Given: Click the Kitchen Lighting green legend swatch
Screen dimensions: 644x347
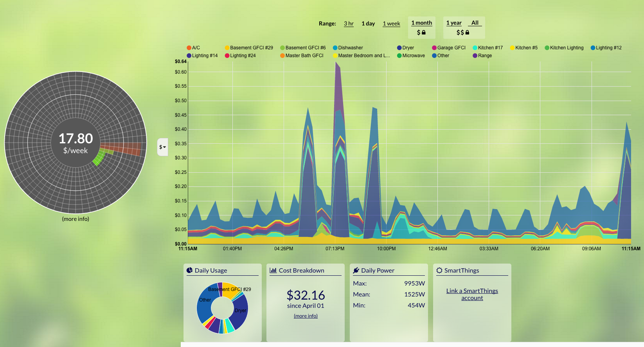Looking at the screenshot, I should coord(547,48).
